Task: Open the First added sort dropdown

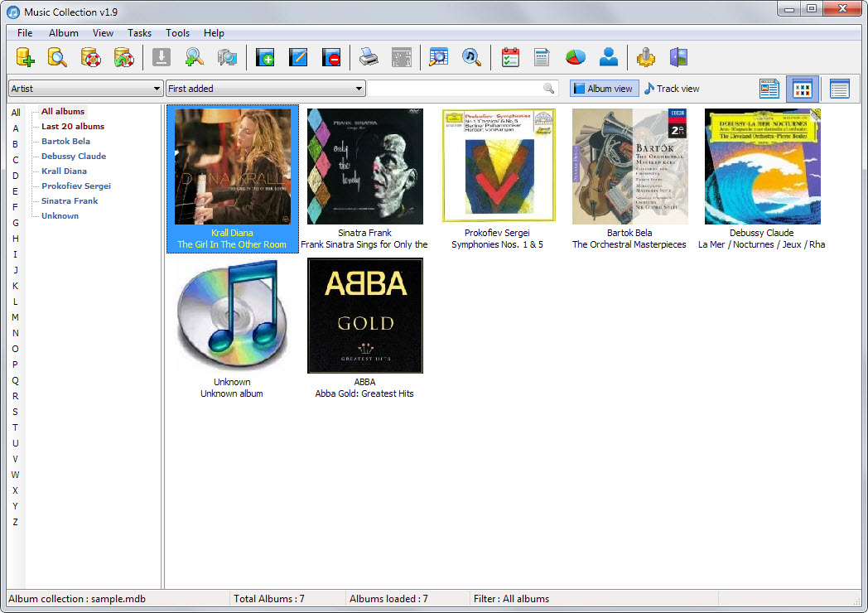Action: tap(265, 89)
